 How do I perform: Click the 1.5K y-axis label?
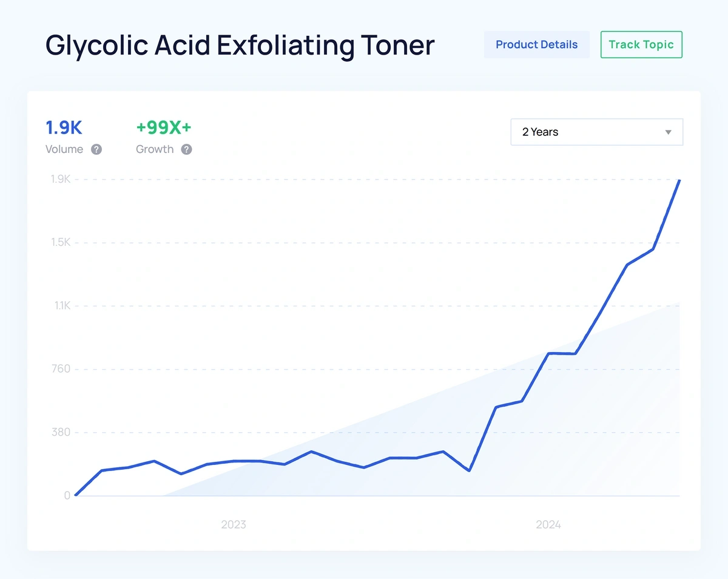[x=61, y=243]
